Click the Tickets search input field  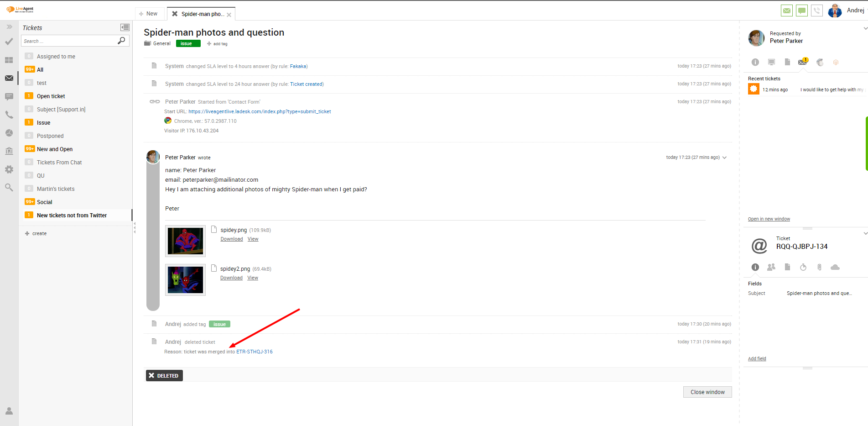68,41
